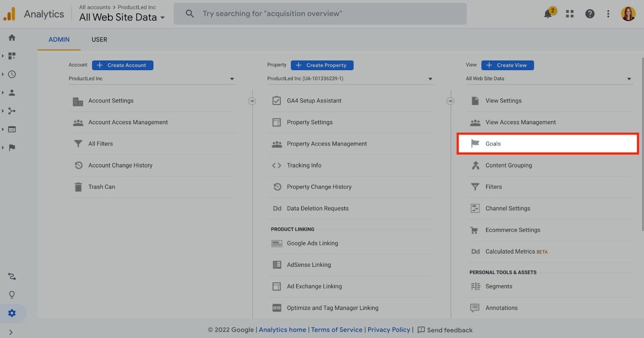Click the user profile avatar

tap(628, 14)
